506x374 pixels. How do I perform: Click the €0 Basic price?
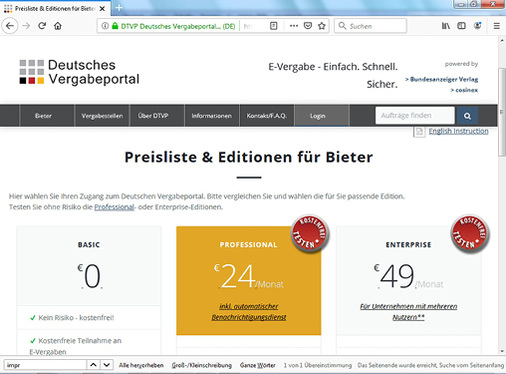pyautogui.click(x=89, y=276)
